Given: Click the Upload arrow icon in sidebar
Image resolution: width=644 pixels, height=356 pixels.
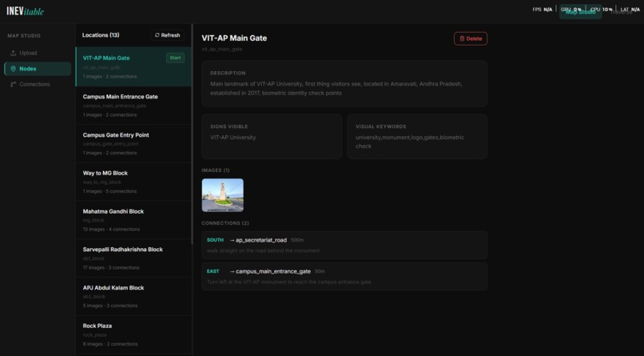Looking at the screenshot, I should [13, 53].
